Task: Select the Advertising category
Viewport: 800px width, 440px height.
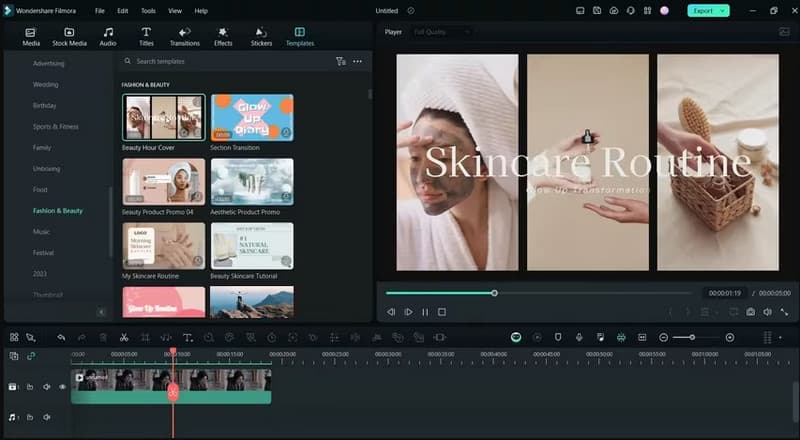Action: [48, 64]
